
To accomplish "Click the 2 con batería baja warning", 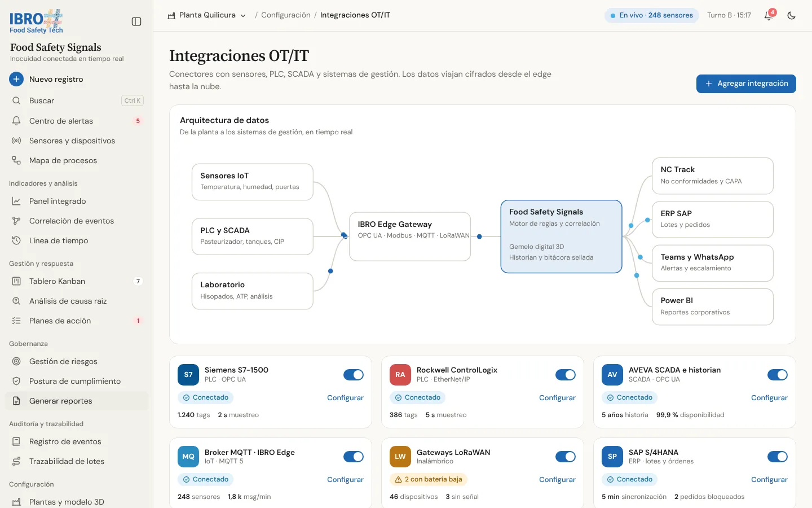I will click(429, 479).
